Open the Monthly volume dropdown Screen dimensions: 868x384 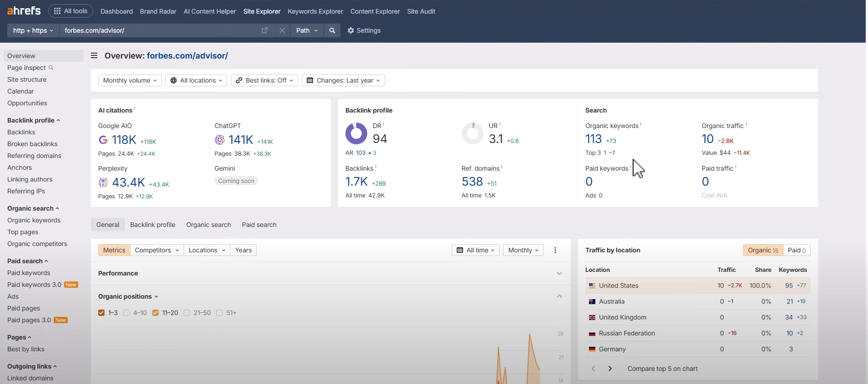pos(130,80)
